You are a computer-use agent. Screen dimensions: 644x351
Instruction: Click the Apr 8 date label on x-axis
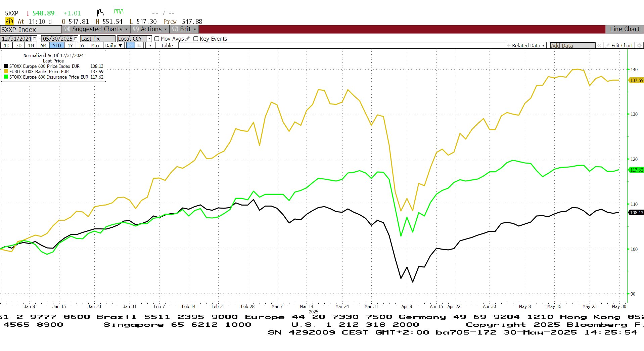tap(407, 306)
